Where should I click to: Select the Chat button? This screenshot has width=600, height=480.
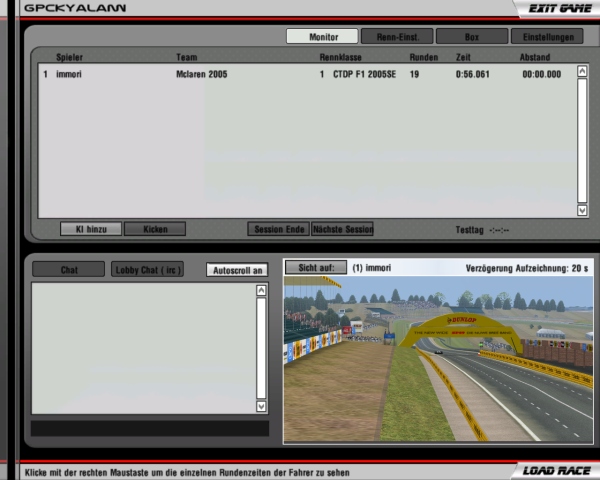(x=69, y=270)
